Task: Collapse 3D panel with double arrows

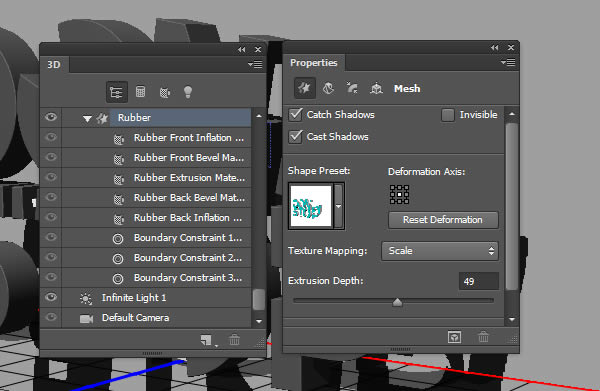Action: coord(241,49)
